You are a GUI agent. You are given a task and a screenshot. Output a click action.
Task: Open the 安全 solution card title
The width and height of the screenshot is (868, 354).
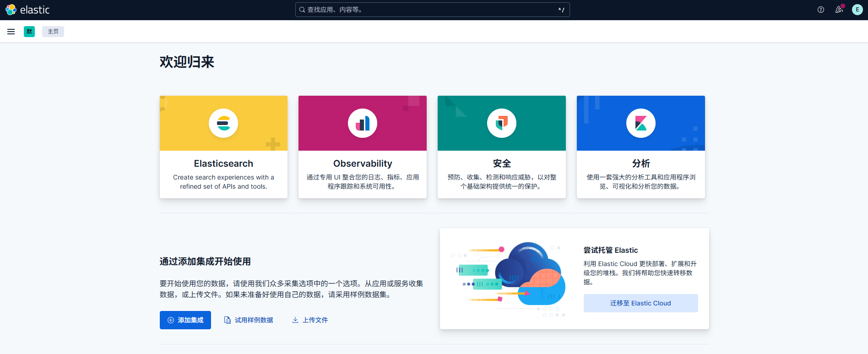tap(502, 163)
